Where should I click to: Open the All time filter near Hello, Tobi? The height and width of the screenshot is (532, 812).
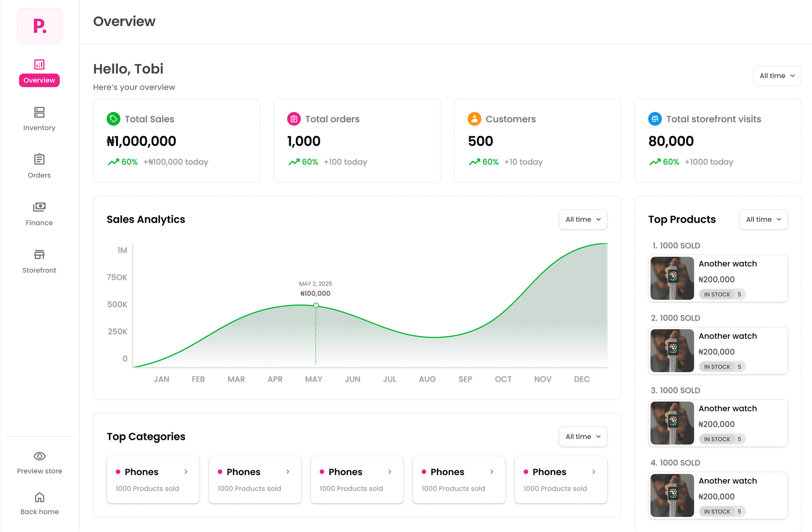pyautogui.click(x=777, y=76)
